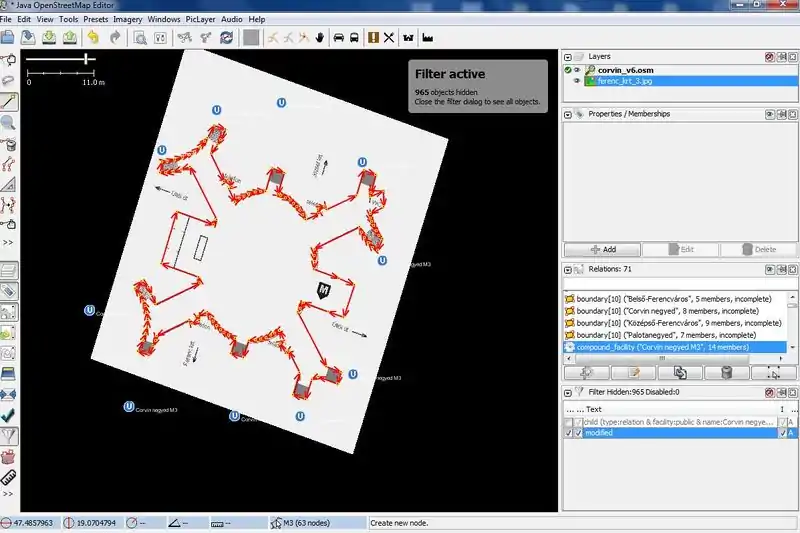Click the bus icon in toolbar

click(x=354, y=37)
